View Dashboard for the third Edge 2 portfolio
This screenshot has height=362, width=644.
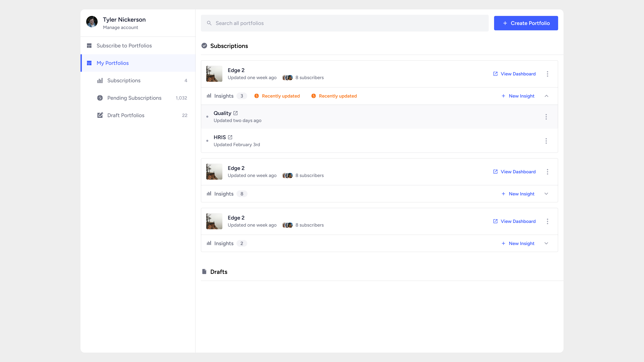coord(514,221)
